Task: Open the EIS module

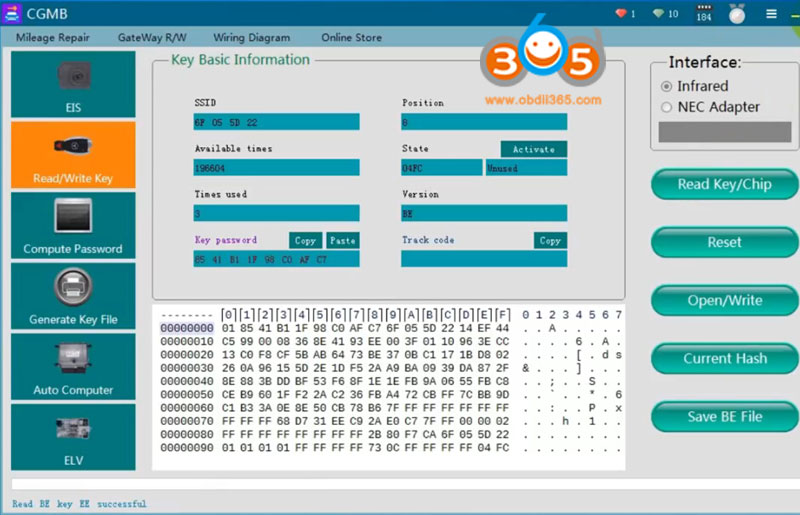Action: coord(73,84)
